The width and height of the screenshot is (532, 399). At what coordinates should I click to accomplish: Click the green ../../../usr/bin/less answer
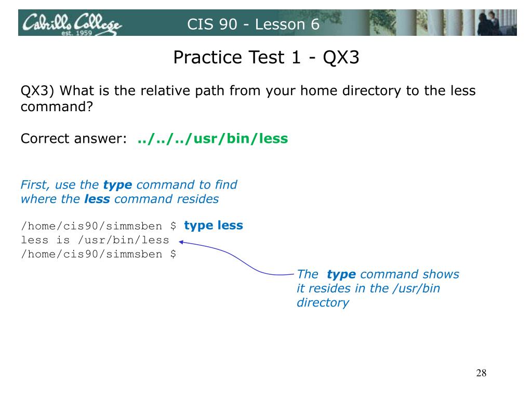[212, 138]
